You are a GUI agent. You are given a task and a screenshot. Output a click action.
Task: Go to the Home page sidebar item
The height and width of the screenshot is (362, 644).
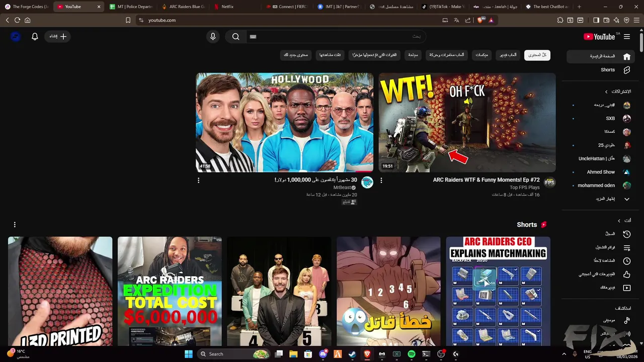pyautogui.click(x=600, y=56)
